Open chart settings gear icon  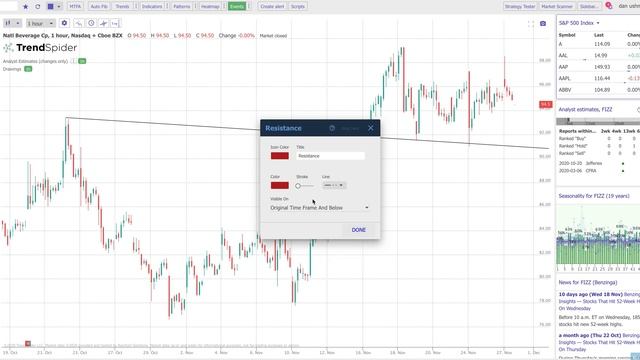tap(64, 23)
